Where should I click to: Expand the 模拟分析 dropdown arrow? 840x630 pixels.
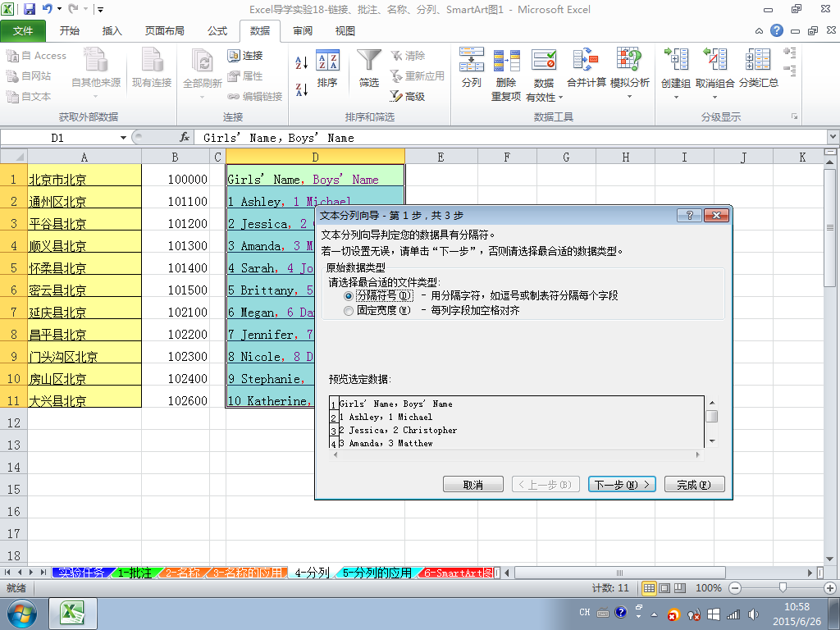[629, 97]
